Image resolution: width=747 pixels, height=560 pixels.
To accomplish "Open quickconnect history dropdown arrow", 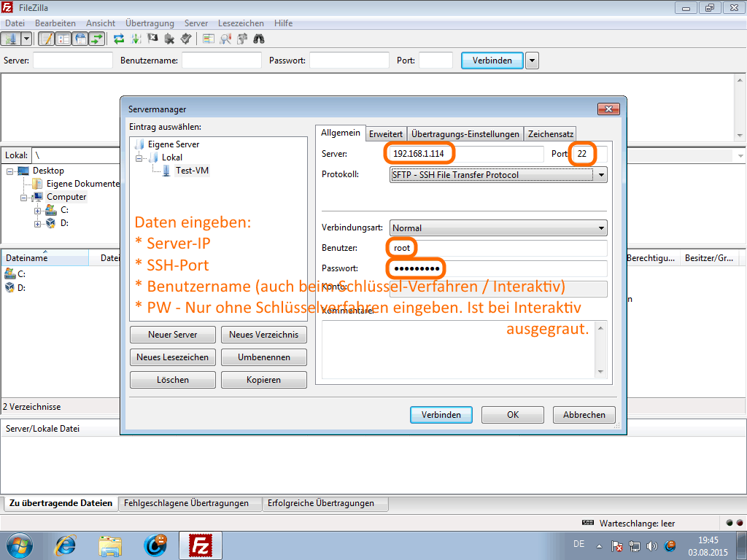I will click(532, 61).
